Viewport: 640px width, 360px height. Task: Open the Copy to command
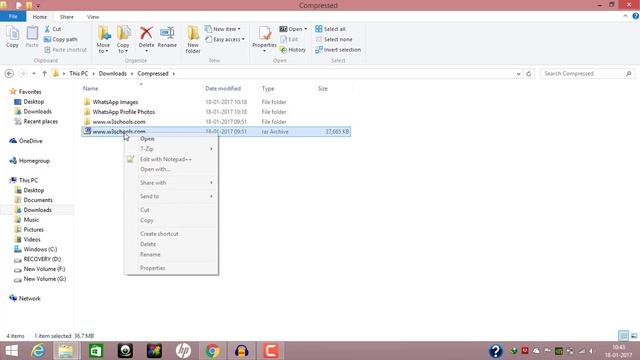click(123, 39)
